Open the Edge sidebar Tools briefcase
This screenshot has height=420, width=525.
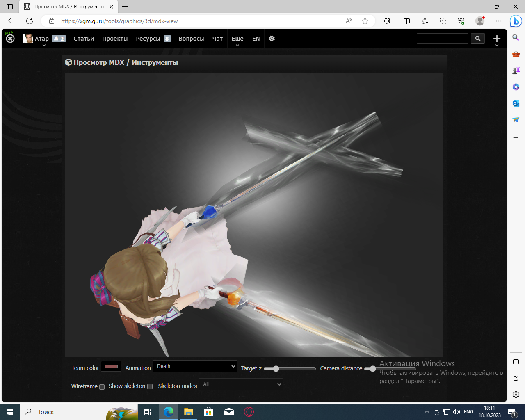[516, 54]
